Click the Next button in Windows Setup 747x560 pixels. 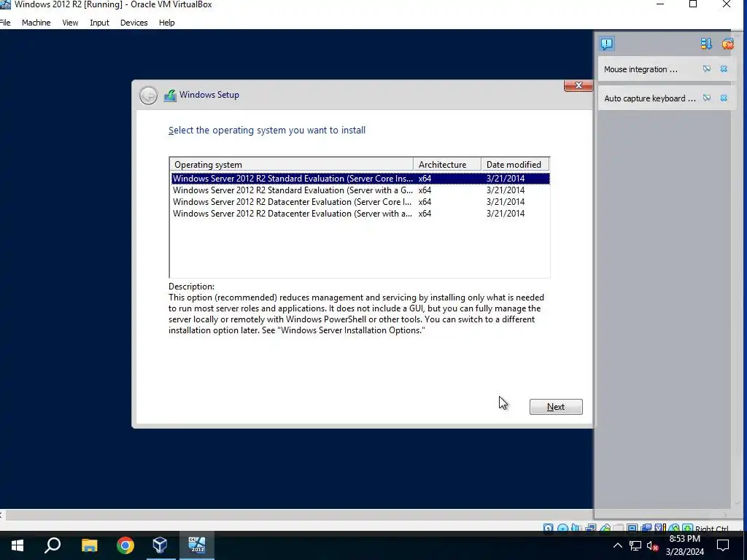pyautogui.click(x=556, y=407)
